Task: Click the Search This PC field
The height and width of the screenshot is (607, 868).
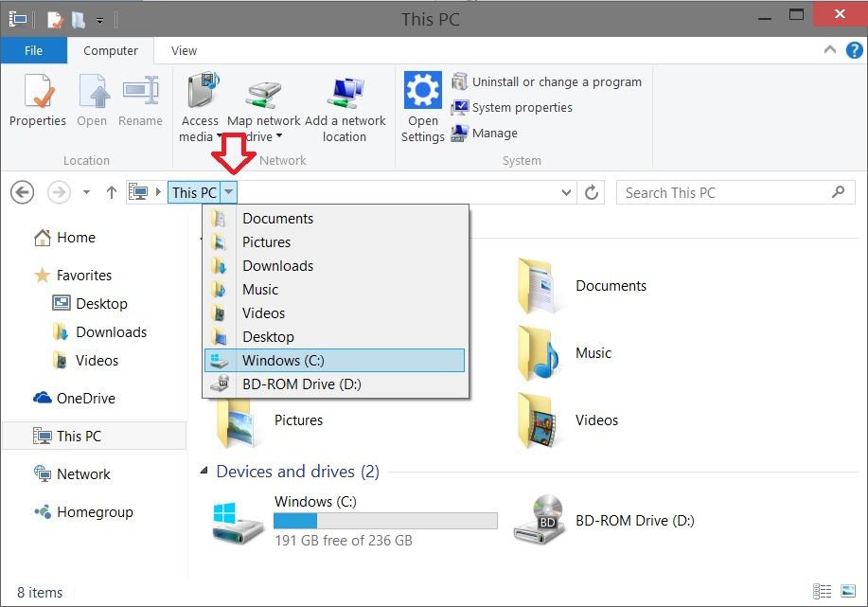Action: [724, 192]
